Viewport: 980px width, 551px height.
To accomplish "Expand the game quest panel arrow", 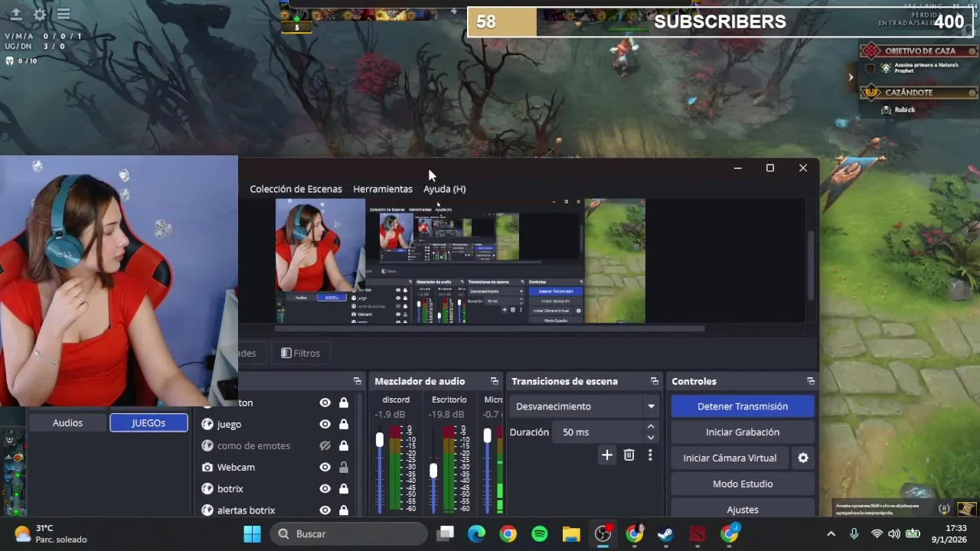I will 851,77.
